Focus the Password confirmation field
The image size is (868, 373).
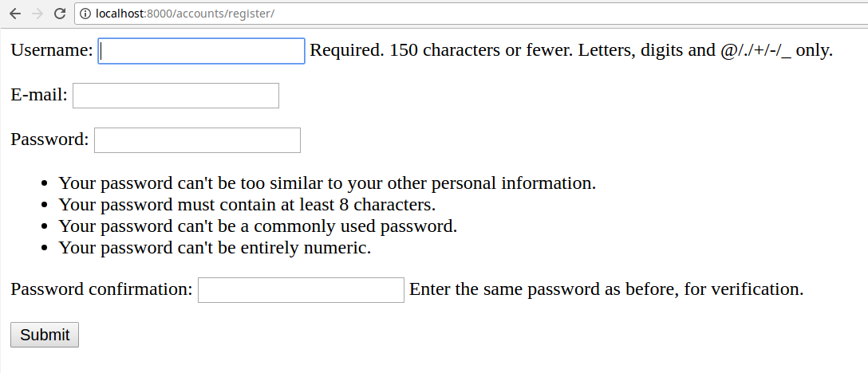point(301,290)
